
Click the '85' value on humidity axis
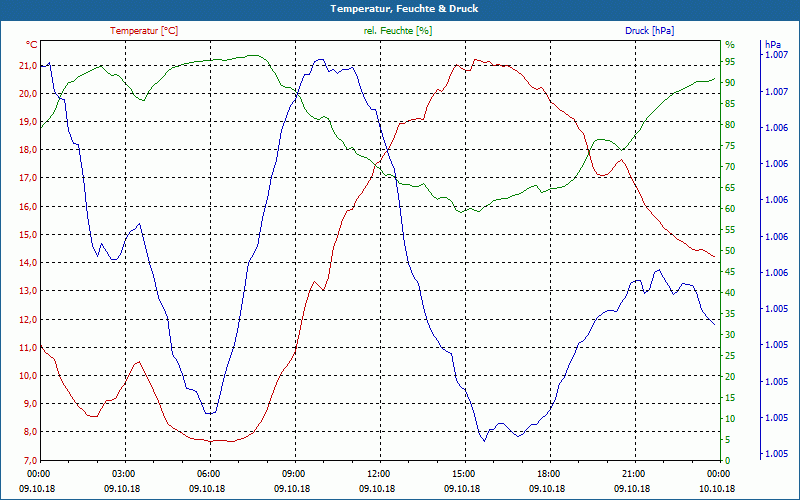click(x=730, y=104)
